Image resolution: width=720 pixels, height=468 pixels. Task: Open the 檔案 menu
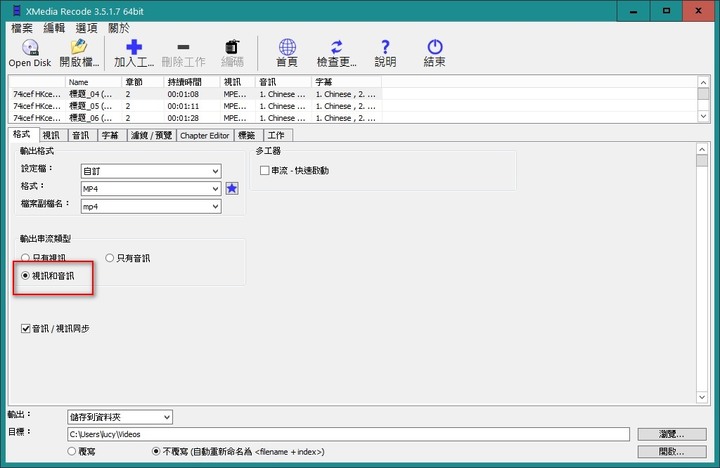pos(22,28)
